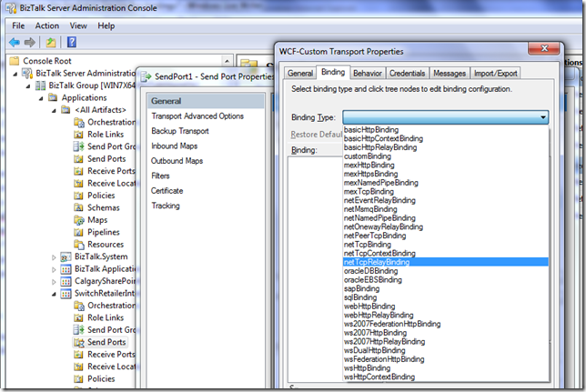Click the Policies icon under SwitchRetailerInt
The height and width of the screenshot is (392, 586).
coord(78,379)
